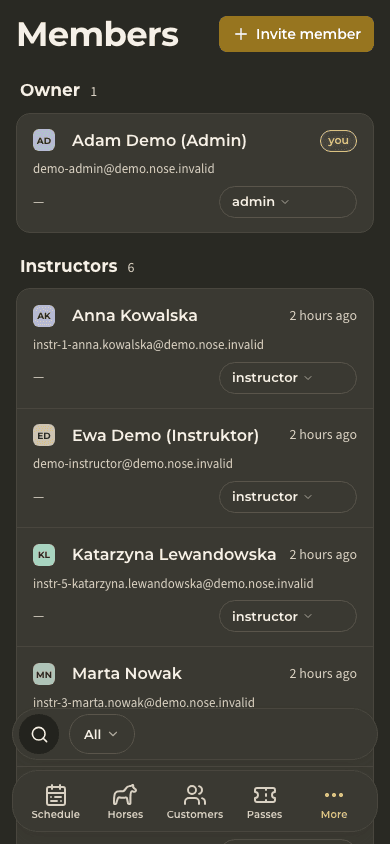Click the AD avatar for Adam Demo
390x844 pixels.
click(x=44, y=140)
